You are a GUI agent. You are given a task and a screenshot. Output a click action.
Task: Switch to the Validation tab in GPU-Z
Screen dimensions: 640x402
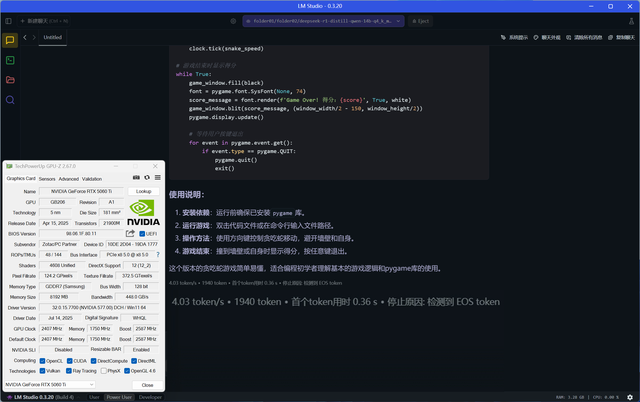tap(92, 179)
